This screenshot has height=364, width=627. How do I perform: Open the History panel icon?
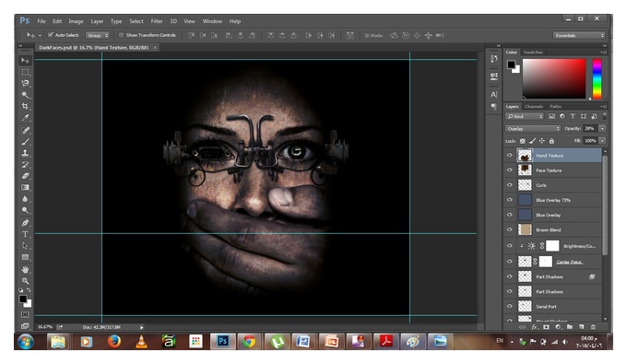pyautogui.click(x=494, y=59)
